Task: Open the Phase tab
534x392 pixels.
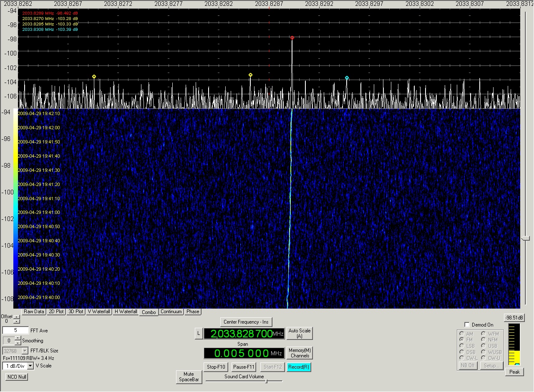Action: click(x=193, y=312)
